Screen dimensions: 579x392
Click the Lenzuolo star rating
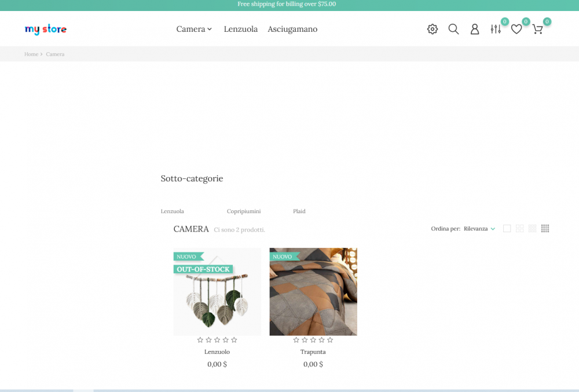point(217,340)
